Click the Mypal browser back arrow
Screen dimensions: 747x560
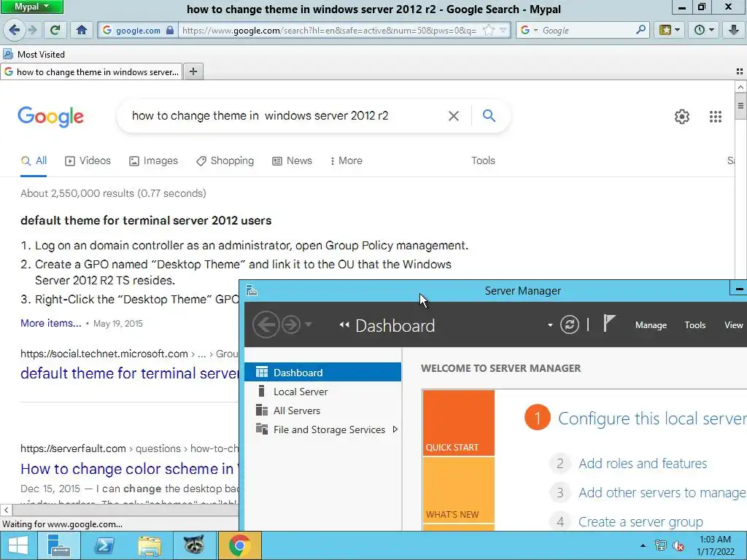click(x=15, y=30)
